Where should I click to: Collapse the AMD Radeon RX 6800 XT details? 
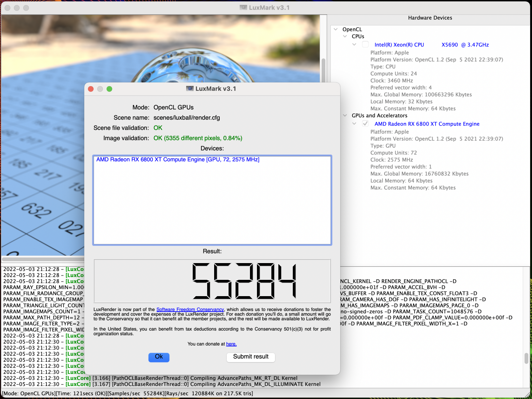pyautogui.click(x=354, y=123)
